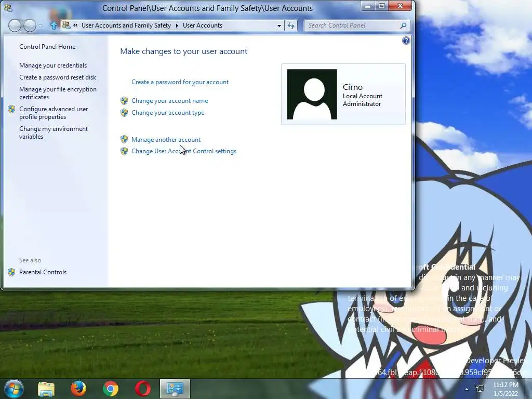Screen dimensions: 532x399
Task: Click the search magnifier icon
Action: pos(403,25)
